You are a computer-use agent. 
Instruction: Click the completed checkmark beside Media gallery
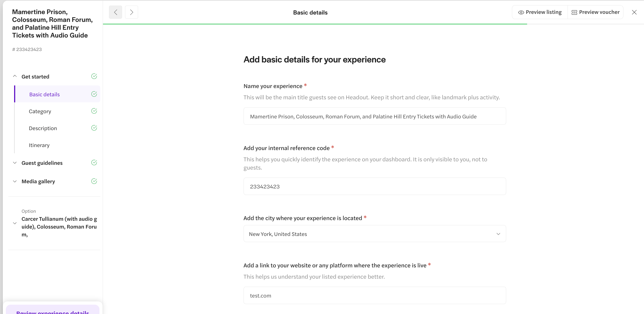pyautogui.click(x=94, y=181)
